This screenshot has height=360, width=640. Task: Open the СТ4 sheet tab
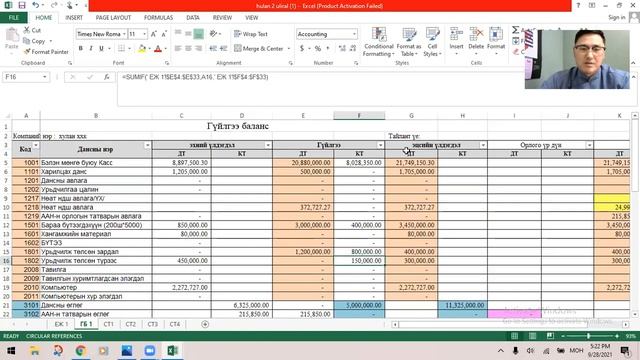click(174, 324)
